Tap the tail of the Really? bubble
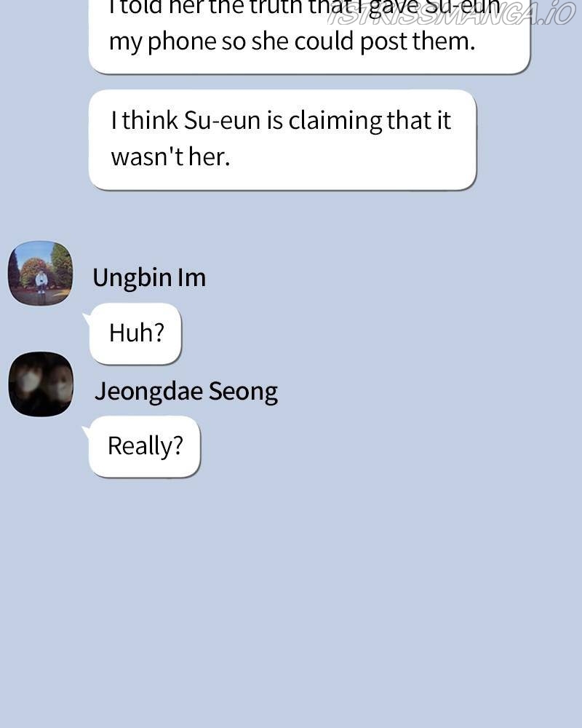 coord(87,432)
